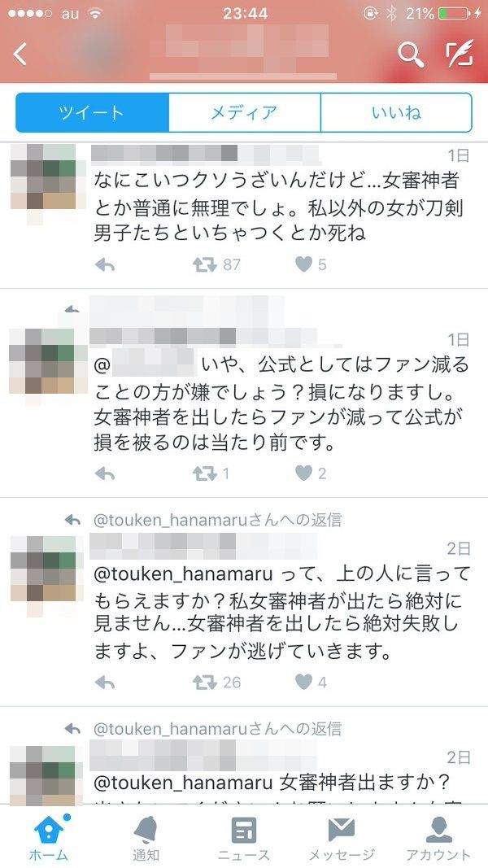The height and width of the screenshot is (868, 488).
Task: Retweet the tweet with 1 retweet
Action: click(205, 473)
